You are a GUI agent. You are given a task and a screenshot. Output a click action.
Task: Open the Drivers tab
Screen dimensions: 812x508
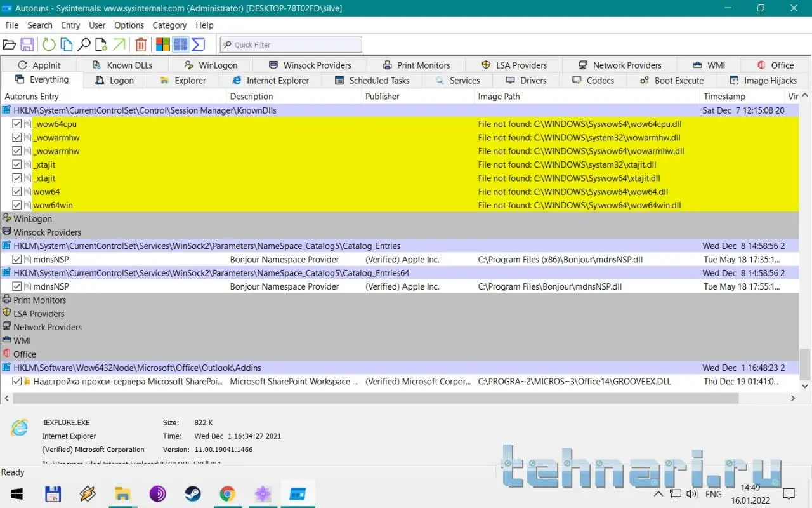[525, 81]
